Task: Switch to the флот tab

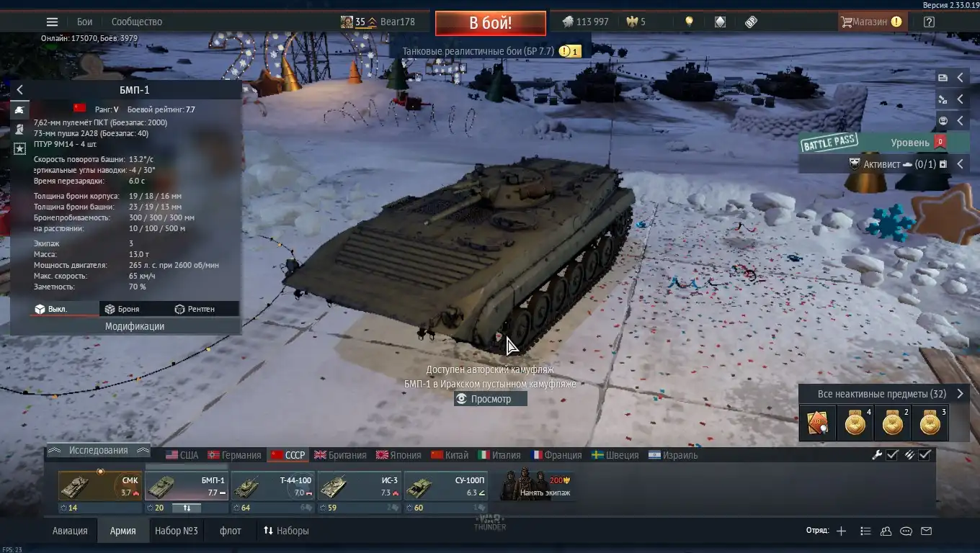Action: click(231, 531)
